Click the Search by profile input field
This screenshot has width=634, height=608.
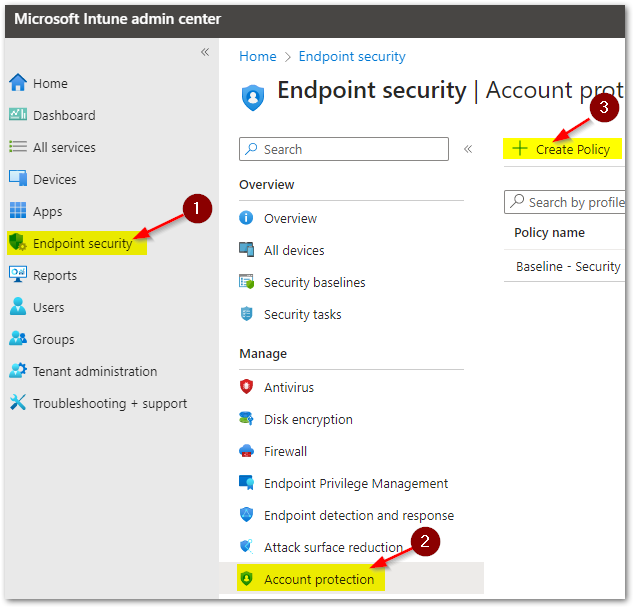point(564,202)
